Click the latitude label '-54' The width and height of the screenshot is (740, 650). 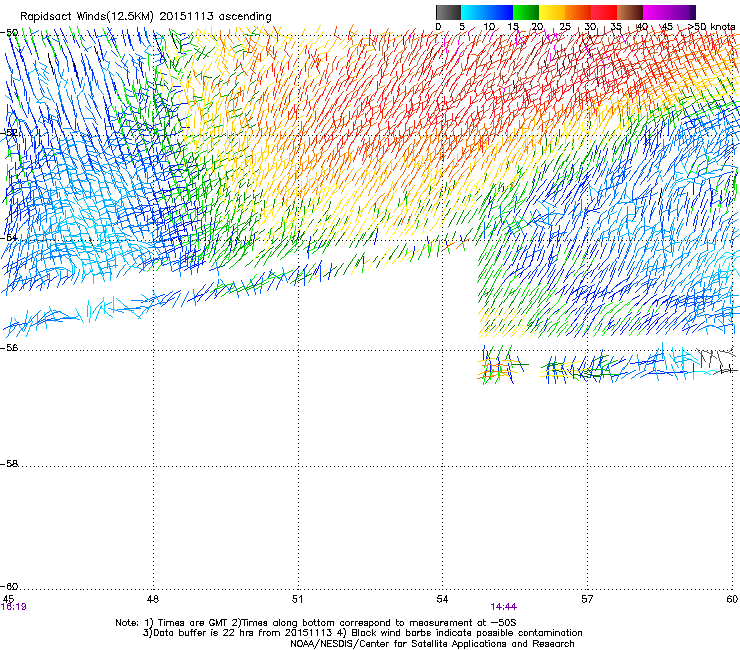pos(9,237)
